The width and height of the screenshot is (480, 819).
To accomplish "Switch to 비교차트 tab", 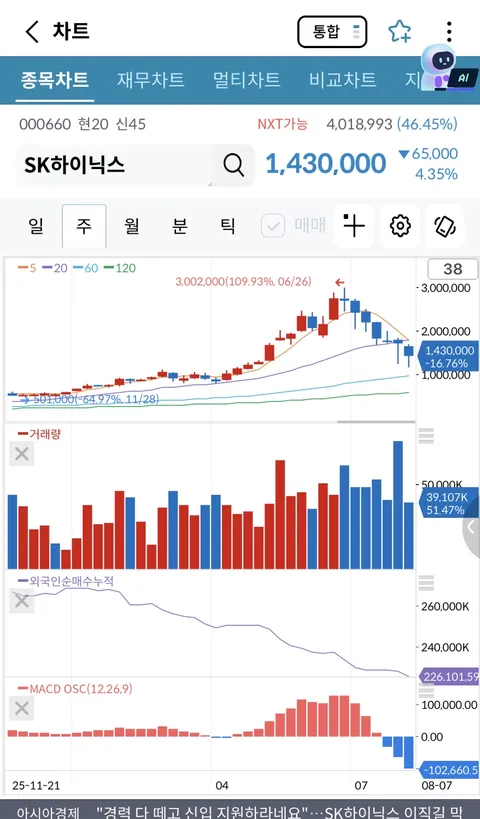I will (x=343, y=80).
